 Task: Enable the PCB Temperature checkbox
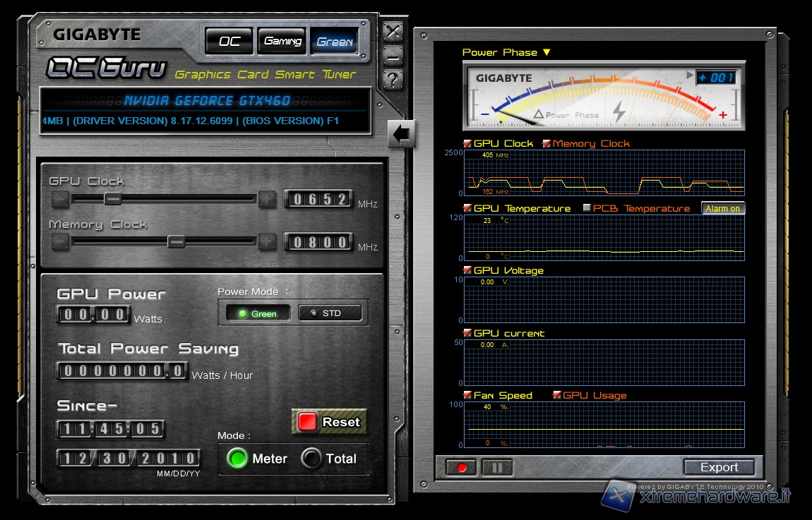click(x=587, y=209)
